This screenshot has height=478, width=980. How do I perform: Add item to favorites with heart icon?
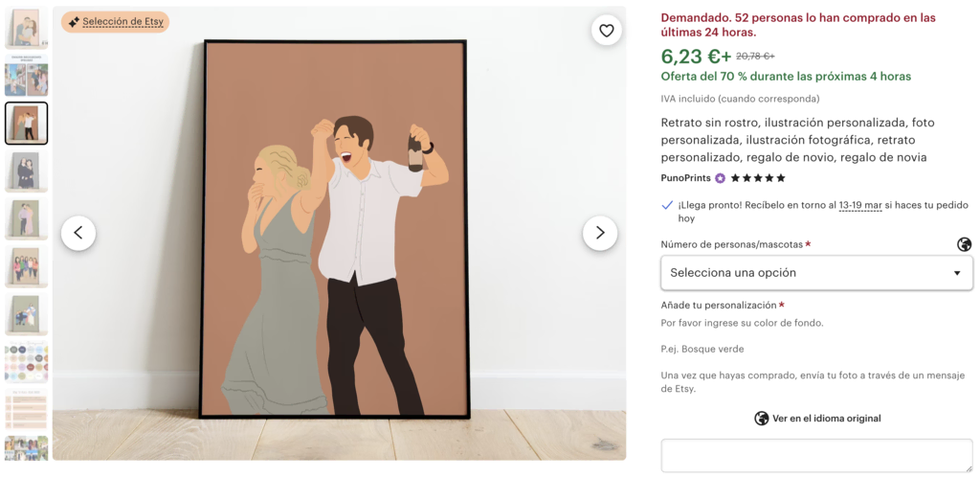tap(606, 31)
